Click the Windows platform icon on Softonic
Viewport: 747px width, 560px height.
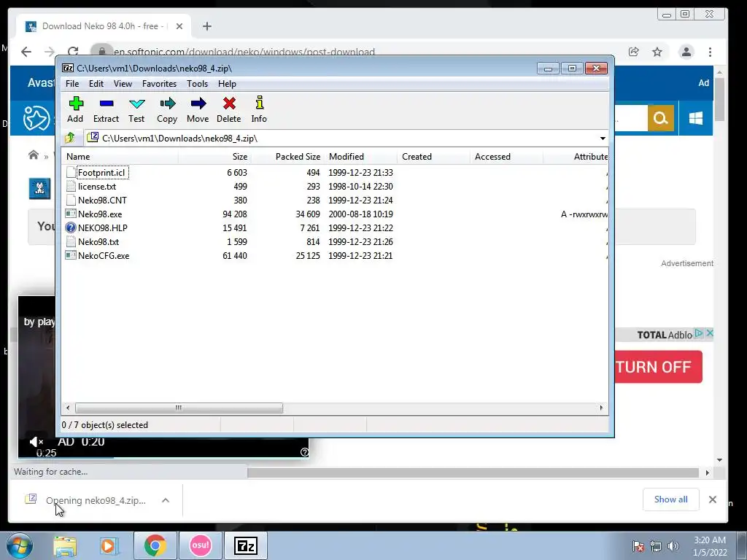coord(695,117)
